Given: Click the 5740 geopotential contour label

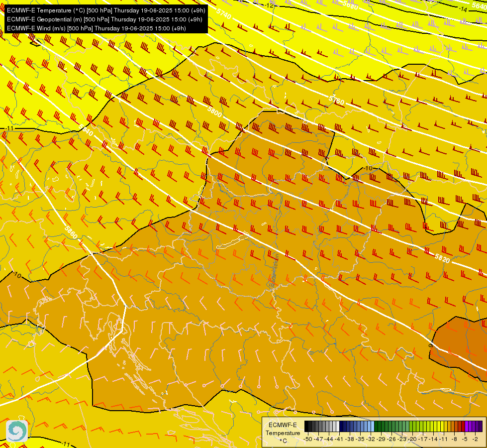Looking at the screenshot, I should (224, 13).
